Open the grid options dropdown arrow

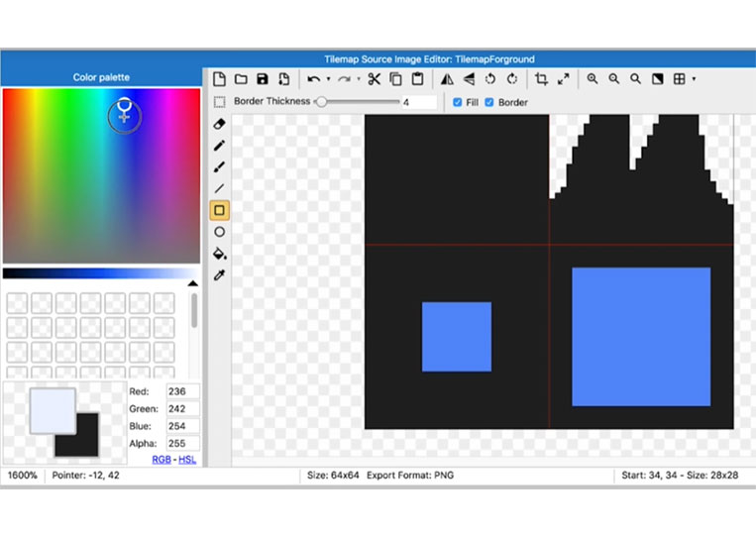coord(695,79)
